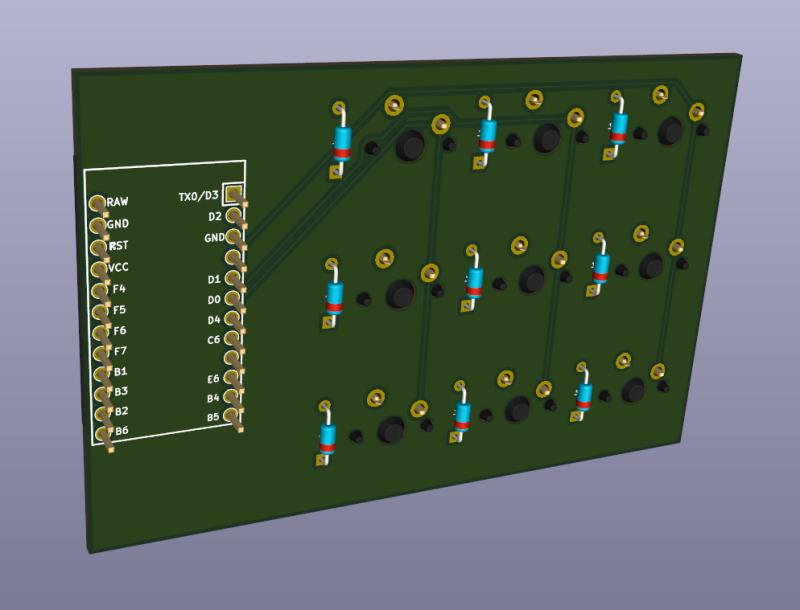Click the RAW pin pad
This screenshot has width=800, height=610.
click(x=97, y=204)
